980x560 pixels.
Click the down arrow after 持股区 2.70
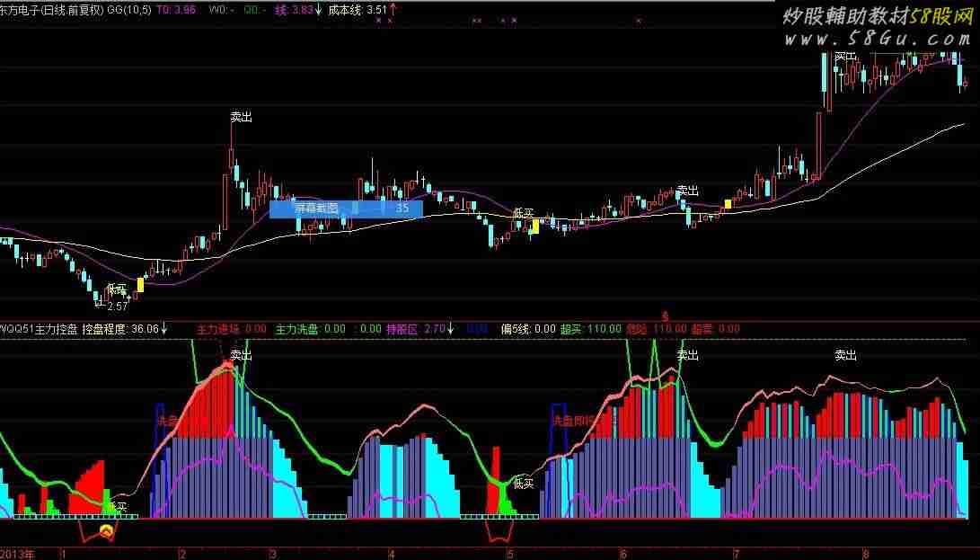(451, 329)
